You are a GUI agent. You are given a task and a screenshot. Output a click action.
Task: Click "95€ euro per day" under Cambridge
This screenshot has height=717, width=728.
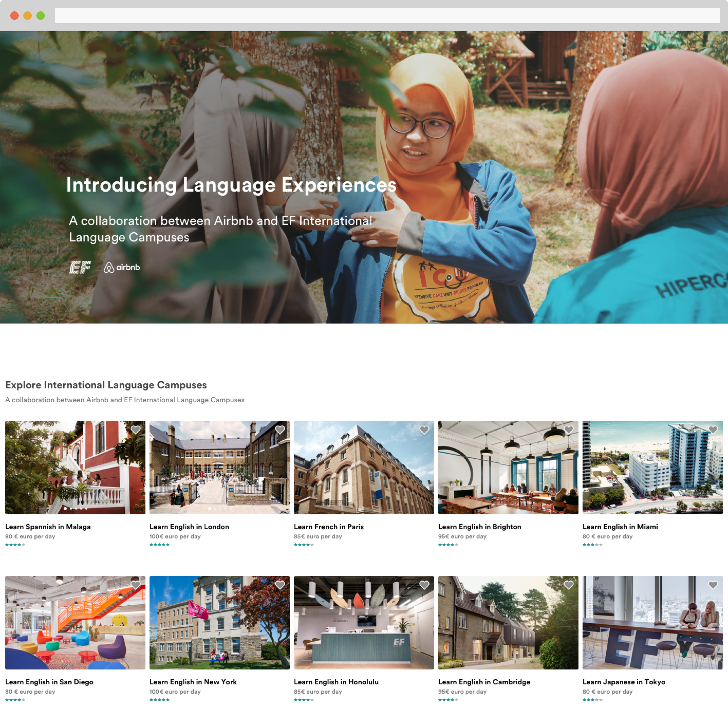click(462, 691)
